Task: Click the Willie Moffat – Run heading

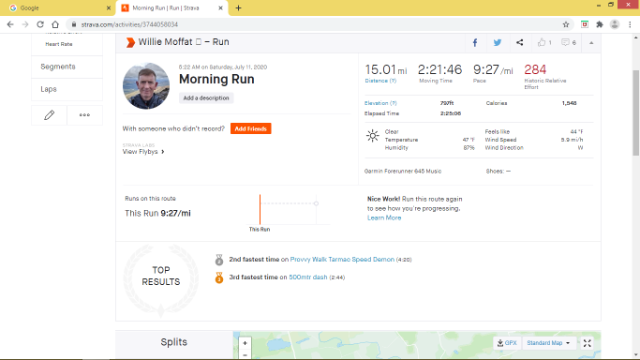Action: coord(184,42)
